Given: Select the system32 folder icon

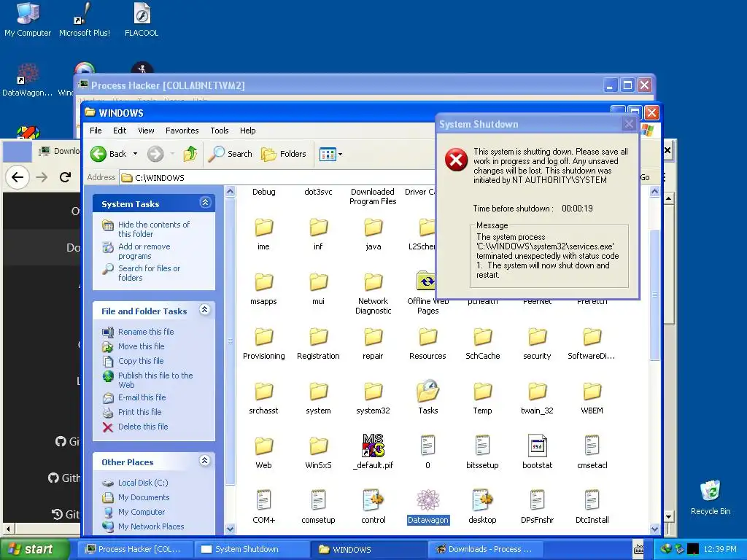Looking at the screenshot, I should pyautogui.click(x=373, y=392).
